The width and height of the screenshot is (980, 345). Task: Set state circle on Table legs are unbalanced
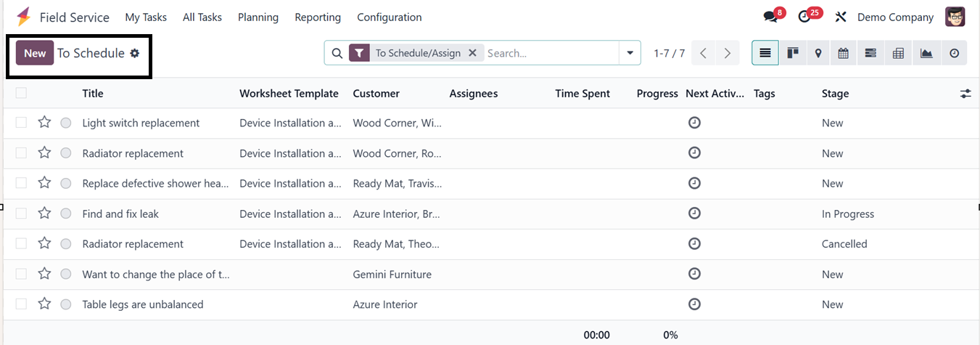point(66,304)
